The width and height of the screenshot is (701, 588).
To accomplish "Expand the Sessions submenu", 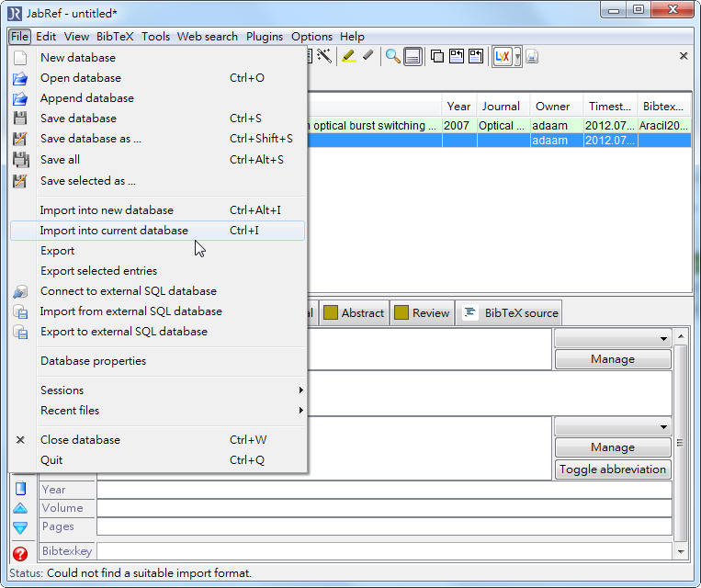I will (157, 390).
